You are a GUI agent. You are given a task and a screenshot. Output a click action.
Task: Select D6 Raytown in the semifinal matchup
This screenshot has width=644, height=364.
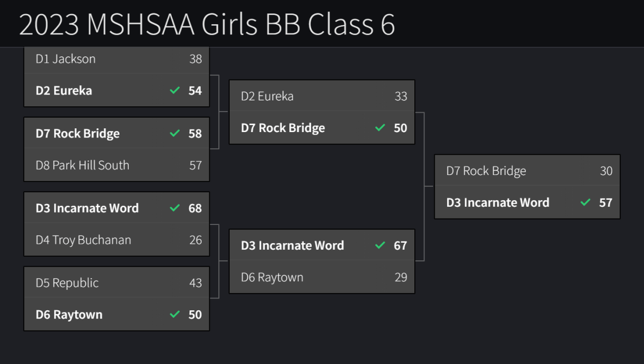272,278
